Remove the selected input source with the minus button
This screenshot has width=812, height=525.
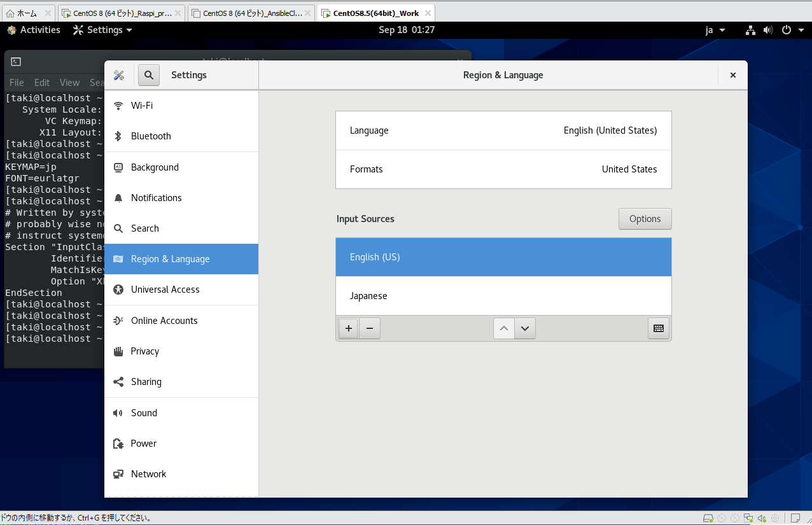(369, 328)
